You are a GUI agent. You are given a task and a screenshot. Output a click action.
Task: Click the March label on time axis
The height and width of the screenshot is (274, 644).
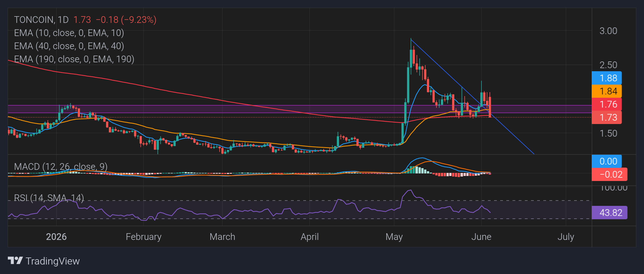pyautogui.click(x=222, y=237)
